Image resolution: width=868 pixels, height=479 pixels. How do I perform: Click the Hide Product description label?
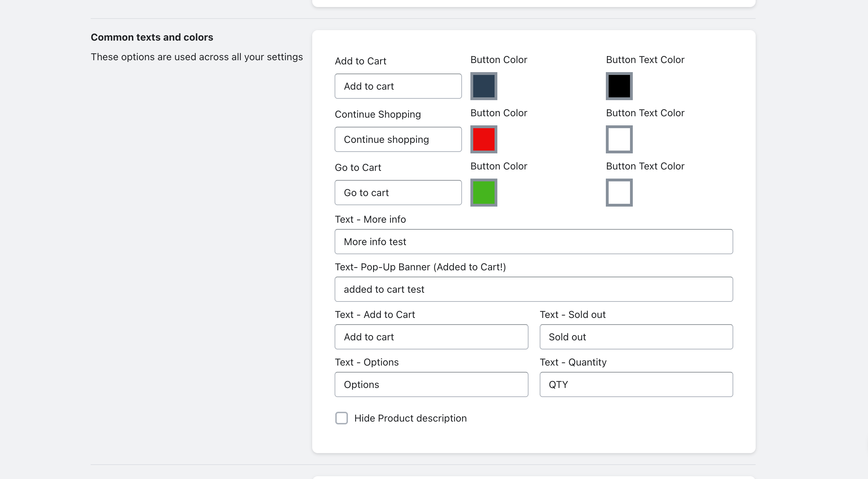point(410,418)
